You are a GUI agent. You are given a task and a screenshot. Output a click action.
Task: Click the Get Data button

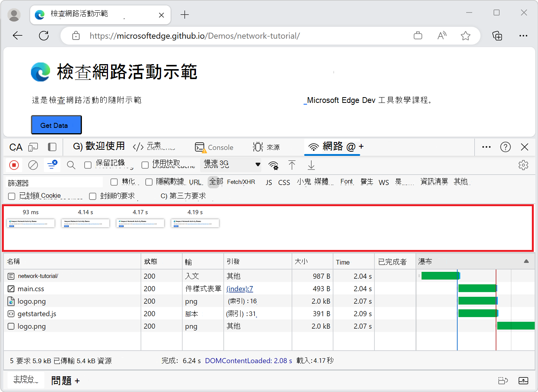(x=56, y=125)
